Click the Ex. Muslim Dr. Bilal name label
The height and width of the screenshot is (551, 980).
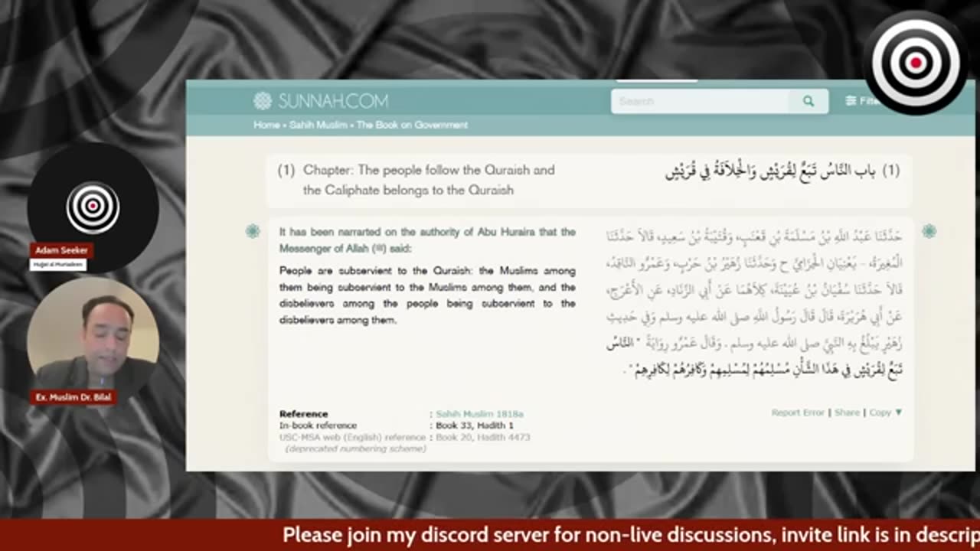(x=73, y=397)
